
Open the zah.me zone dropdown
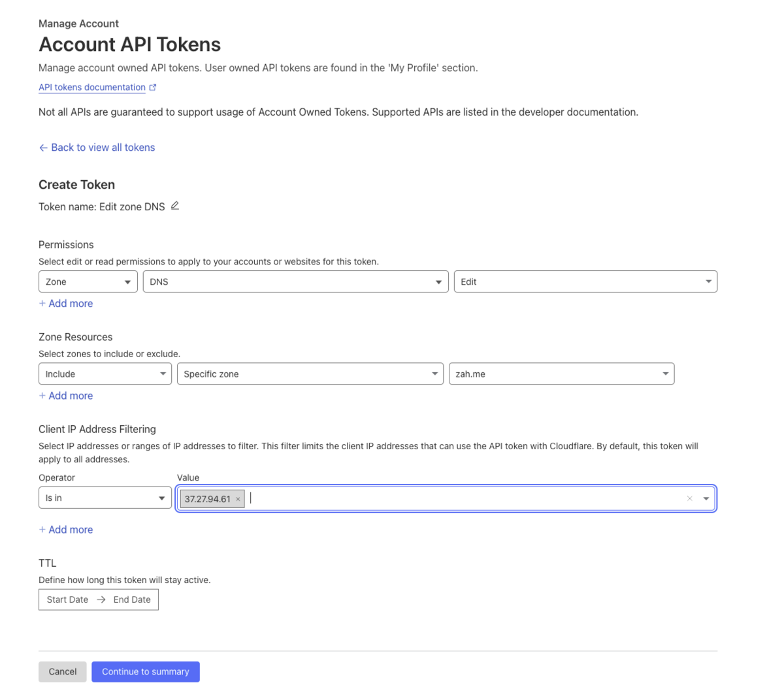(561, 374)
